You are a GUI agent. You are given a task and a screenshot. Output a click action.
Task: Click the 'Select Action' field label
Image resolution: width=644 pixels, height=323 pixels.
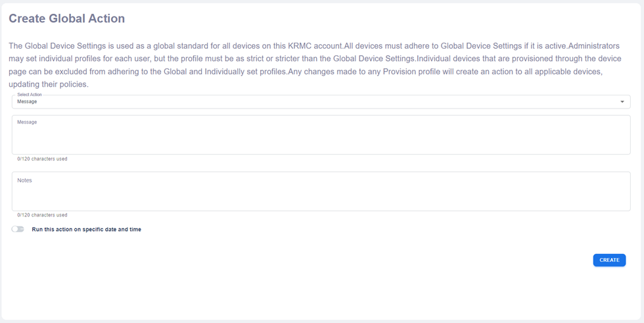(30, 95)
